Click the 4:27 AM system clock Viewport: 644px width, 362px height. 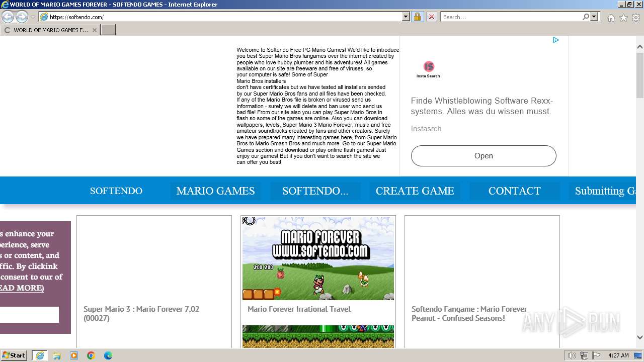[x=618, y=355]
